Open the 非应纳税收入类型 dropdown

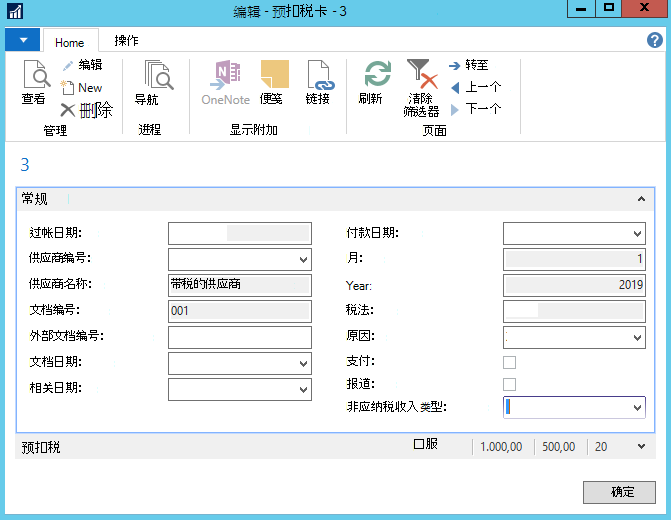(637, 407)
